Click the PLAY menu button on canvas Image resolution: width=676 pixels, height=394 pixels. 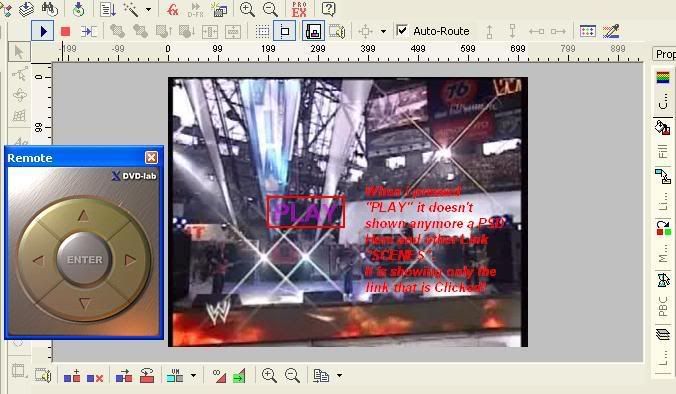(306, 212)
